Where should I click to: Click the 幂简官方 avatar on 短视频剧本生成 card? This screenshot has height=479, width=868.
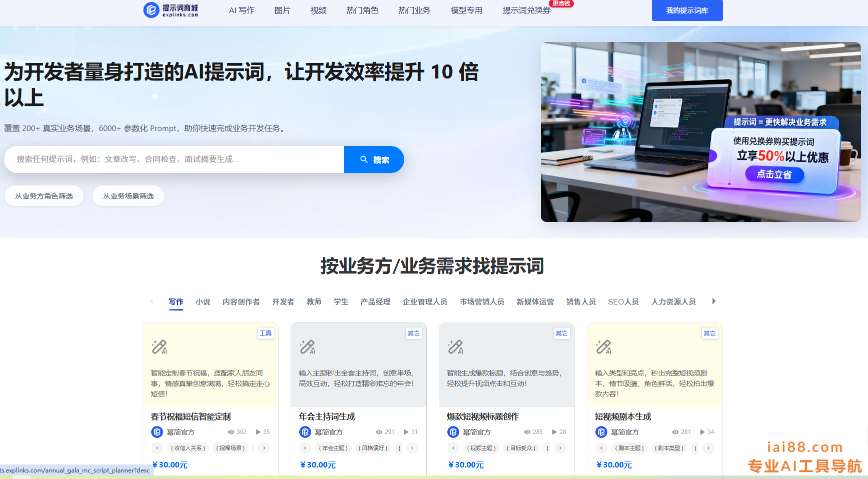click(x=601, y=432)
